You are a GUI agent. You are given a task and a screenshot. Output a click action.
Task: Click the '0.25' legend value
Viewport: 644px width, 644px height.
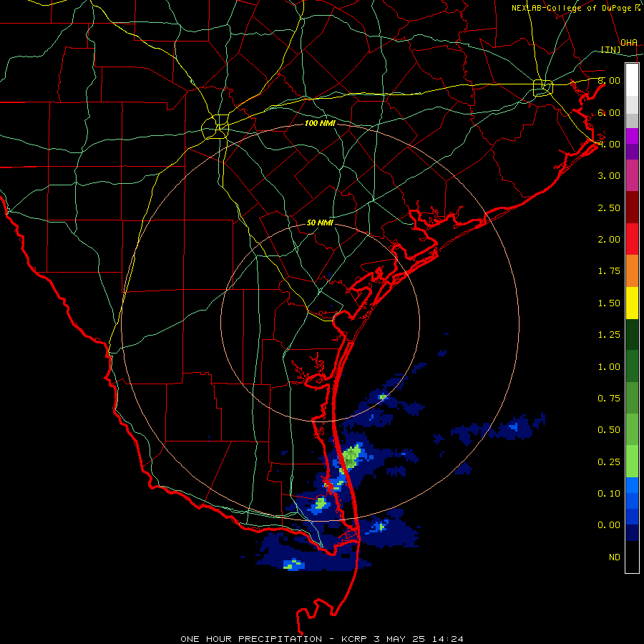[609, 462]
